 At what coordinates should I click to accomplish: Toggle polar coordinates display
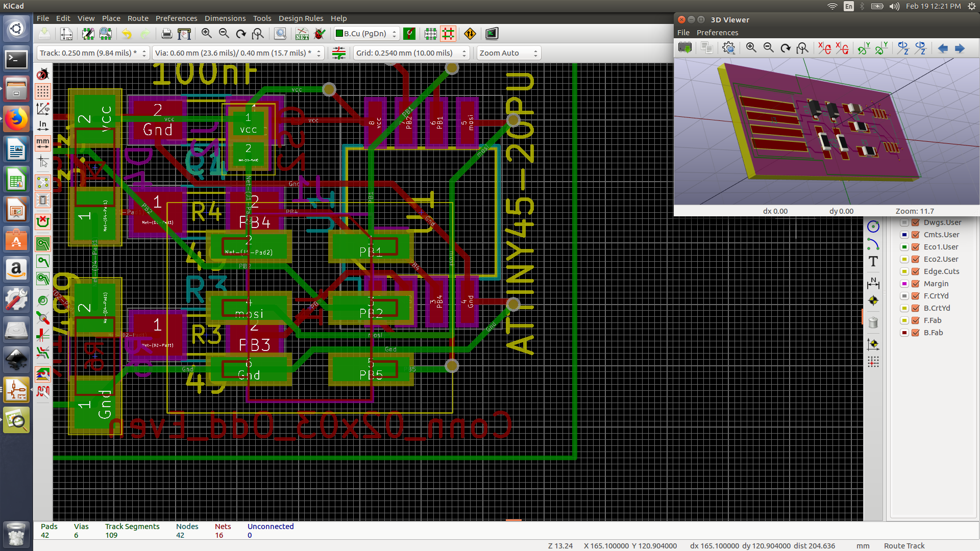coord(43,109)
